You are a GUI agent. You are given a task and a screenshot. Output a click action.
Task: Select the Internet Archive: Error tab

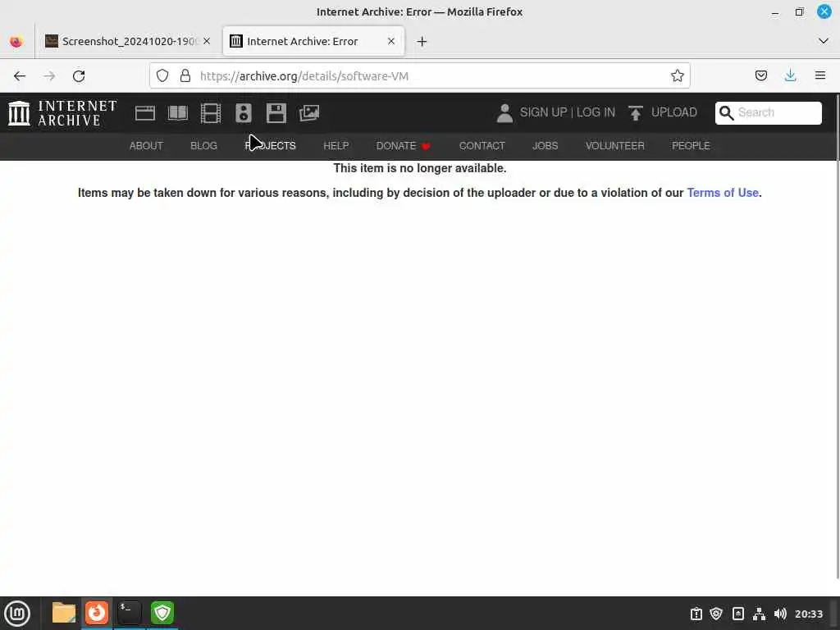pos(313,41)
